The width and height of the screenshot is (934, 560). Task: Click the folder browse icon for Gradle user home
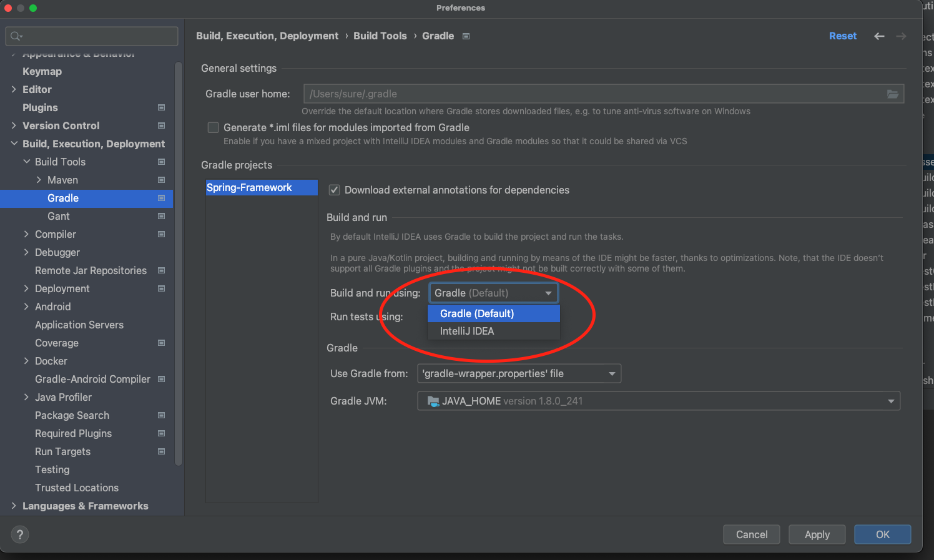[x=893, y=94]
